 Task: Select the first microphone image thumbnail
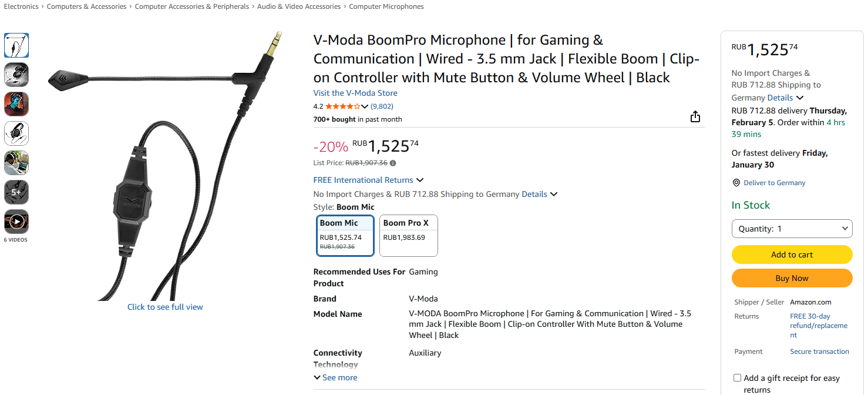click(16, 45)
